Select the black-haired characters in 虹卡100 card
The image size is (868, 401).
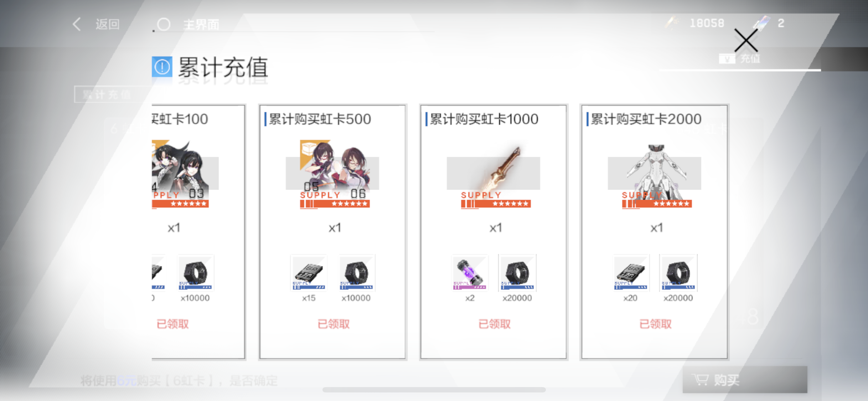pyautogui.click(x=180, y=174)
